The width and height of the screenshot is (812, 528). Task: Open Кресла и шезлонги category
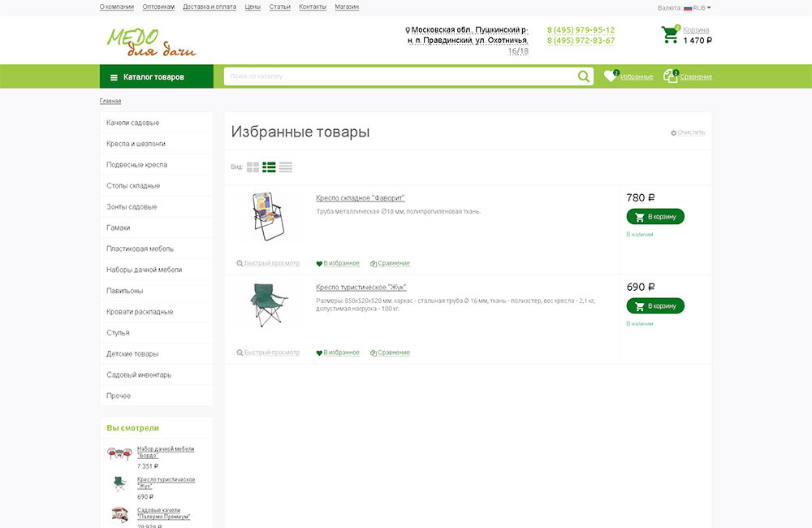(157, 144)
